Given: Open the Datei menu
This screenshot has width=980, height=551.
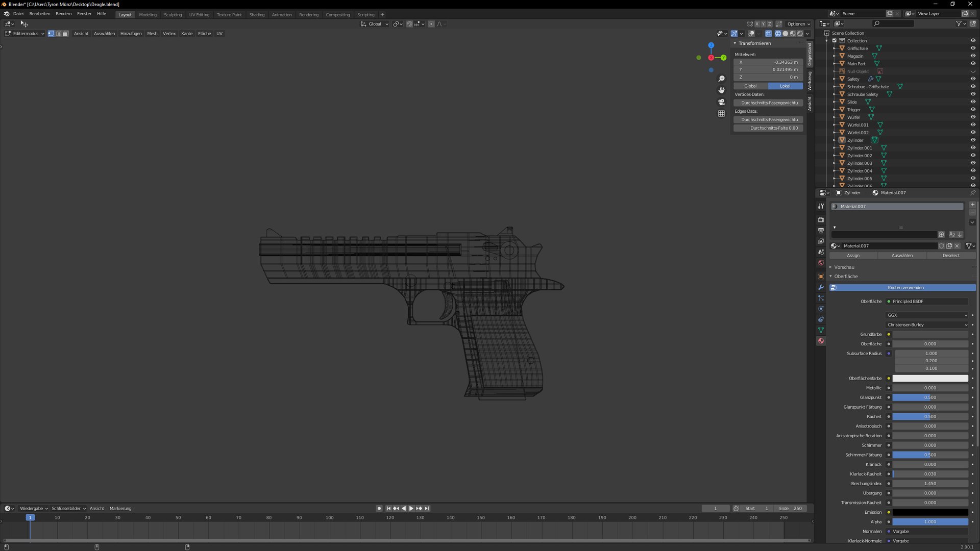Looking at the screenshot, I should [x=18, y=14].
